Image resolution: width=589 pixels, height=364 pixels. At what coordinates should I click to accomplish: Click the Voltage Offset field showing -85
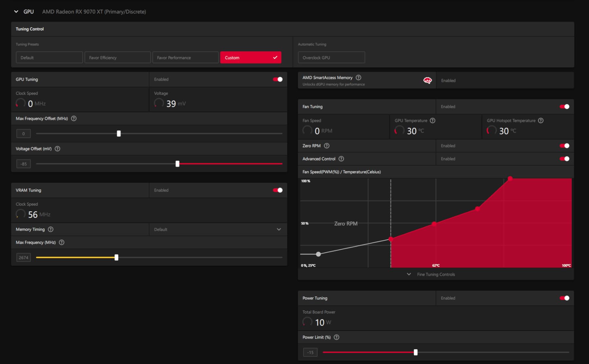[x=24, y=164]
